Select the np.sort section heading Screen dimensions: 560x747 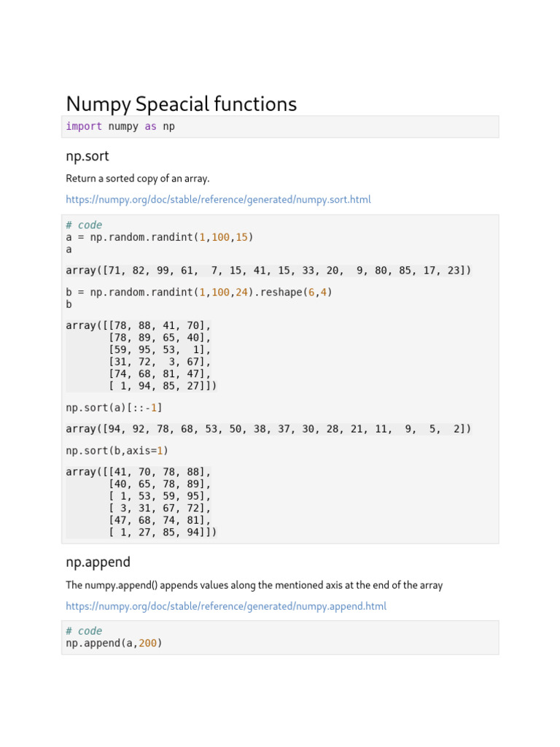click(87, 156)
